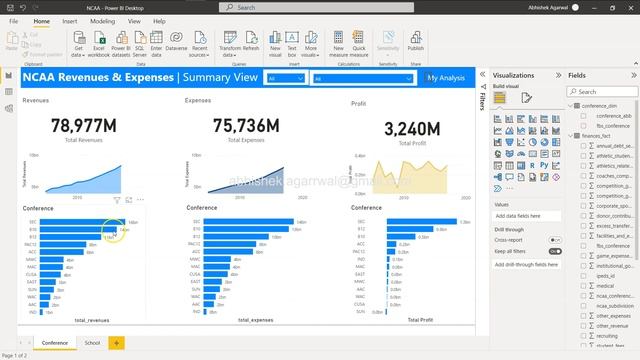Image resolution: width=640 pixels, height=360 pixels.
Task: Click the SEC bar in revenues chart
Action: click(82, 222)
